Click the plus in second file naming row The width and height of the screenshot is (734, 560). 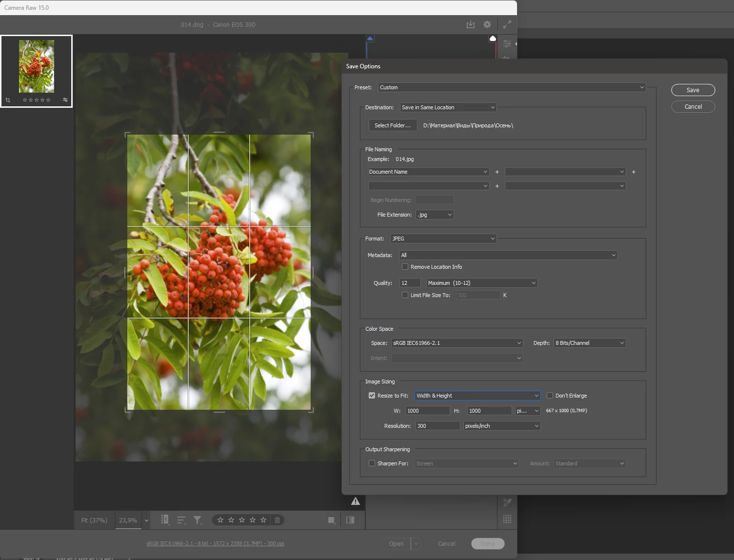tap(497, 186)
